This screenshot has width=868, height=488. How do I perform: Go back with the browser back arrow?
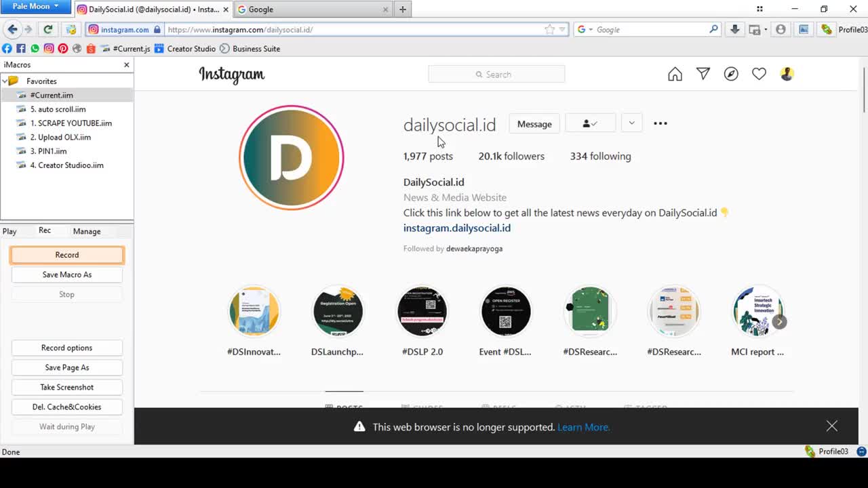tap(12, 29)
